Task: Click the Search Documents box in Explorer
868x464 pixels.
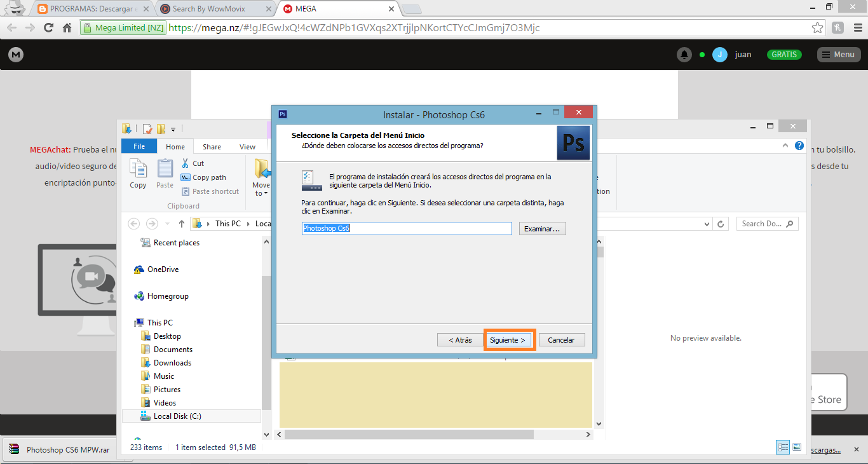Action: tap(767, 224)
